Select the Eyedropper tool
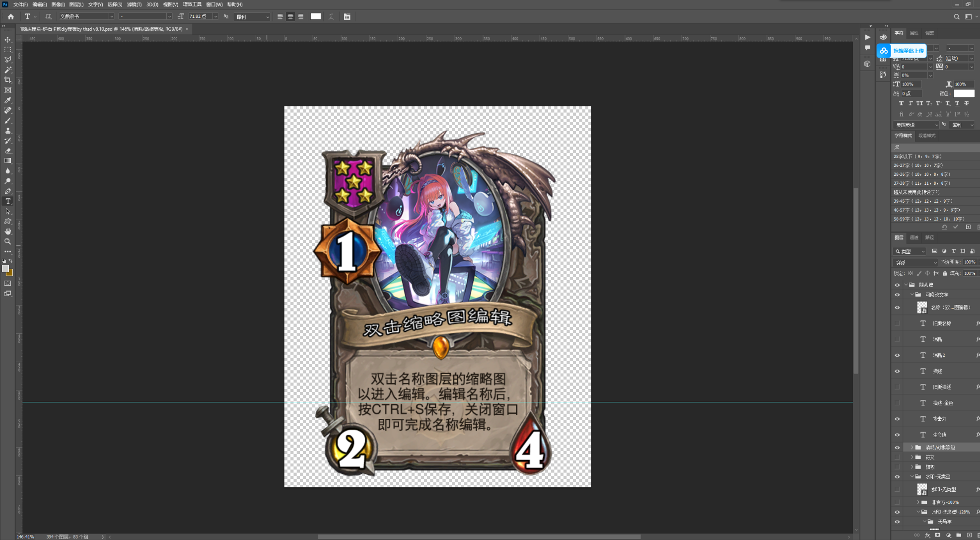This screenshot has height=540, width=980. point(8,100)
